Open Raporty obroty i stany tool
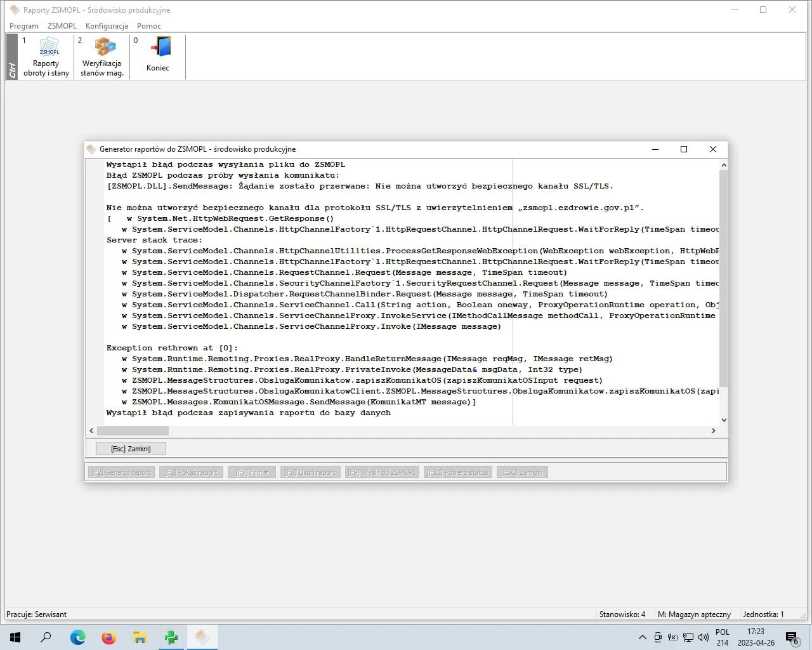This screenshot has width=812, height=650. click(x=46, y=56)
